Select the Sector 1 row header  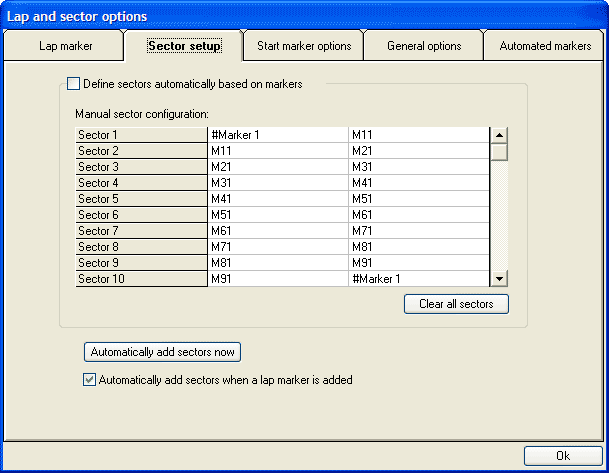coord(141,135)
